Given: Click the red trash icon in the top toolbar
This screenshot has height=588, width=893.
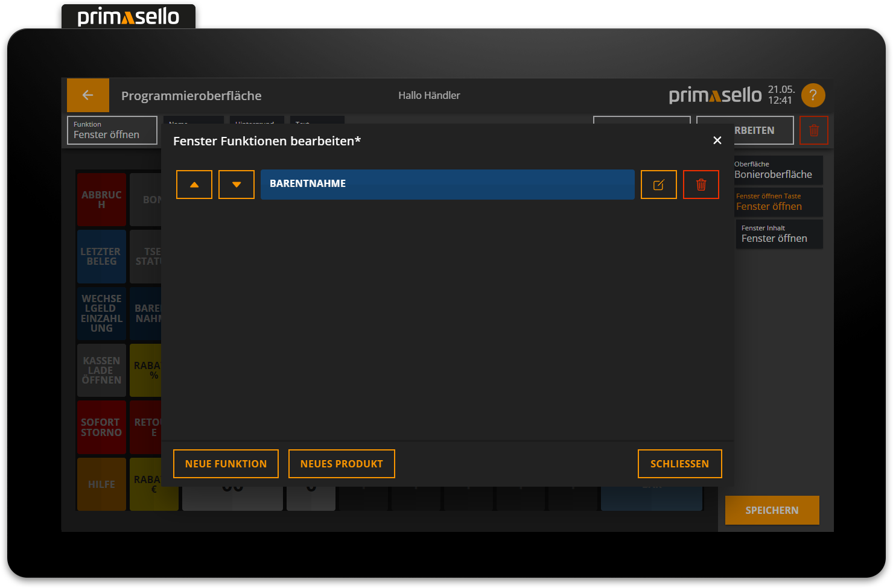Looking at the screenshot, I should [814, 130].
